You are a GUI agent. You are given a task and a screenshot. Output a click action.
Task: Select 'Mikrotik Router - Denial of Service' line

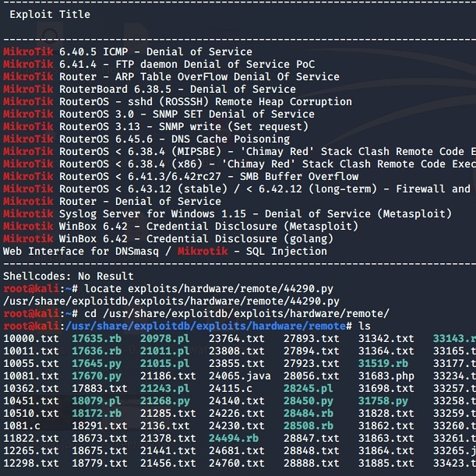point(112,201)
